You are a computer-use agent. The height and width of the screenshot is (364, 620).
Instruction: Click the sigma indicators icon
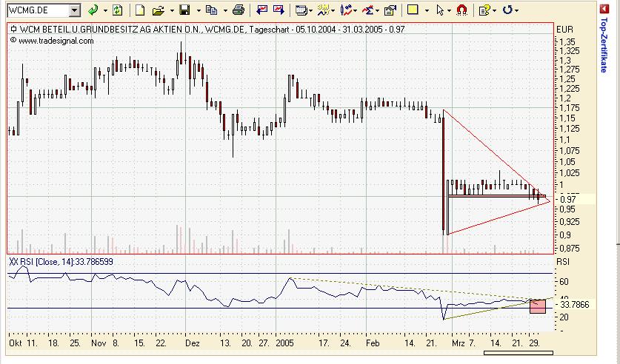369,10
